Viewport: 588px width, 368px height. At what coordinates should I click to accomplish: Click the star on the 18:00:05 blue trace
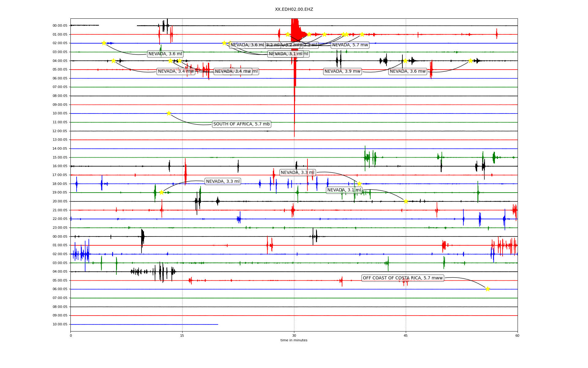[x=359, y=184]
